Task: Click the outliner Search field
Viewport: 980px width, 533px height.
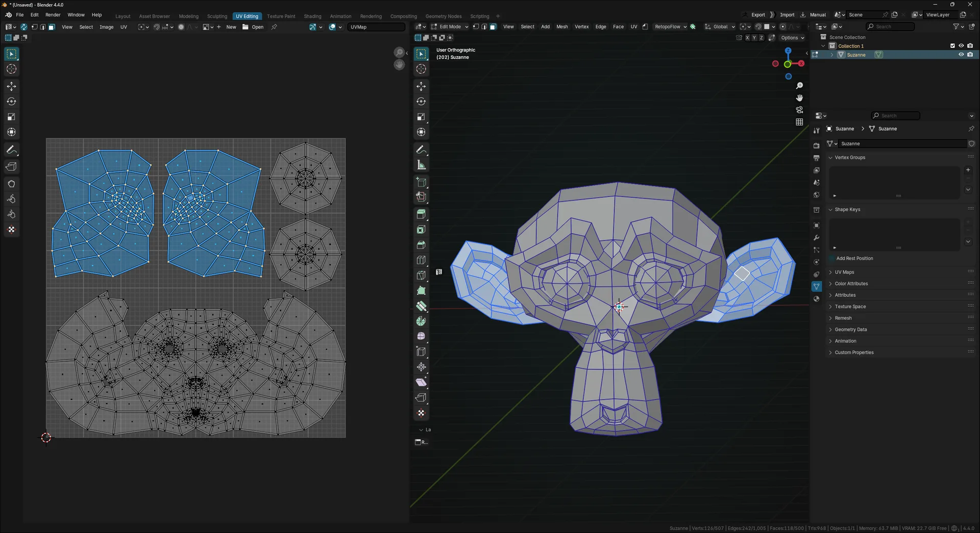Action: [x=891, y=27]
